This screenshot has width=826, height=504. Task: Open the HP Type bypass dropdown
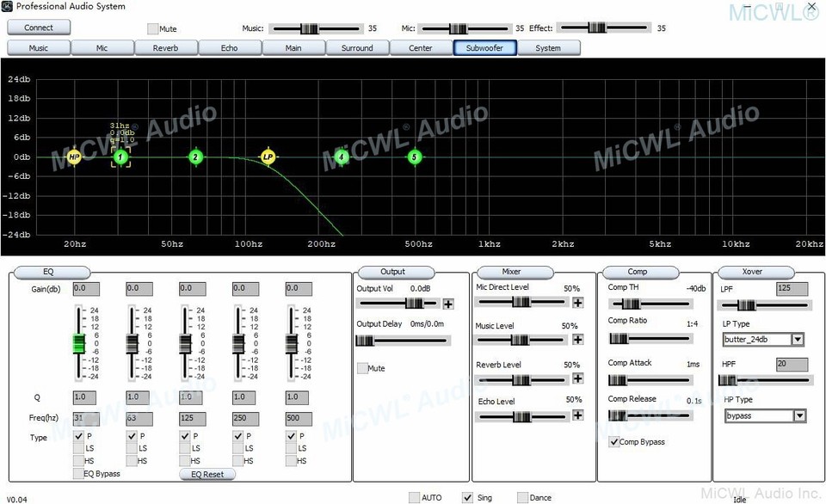tap(798, 415)
